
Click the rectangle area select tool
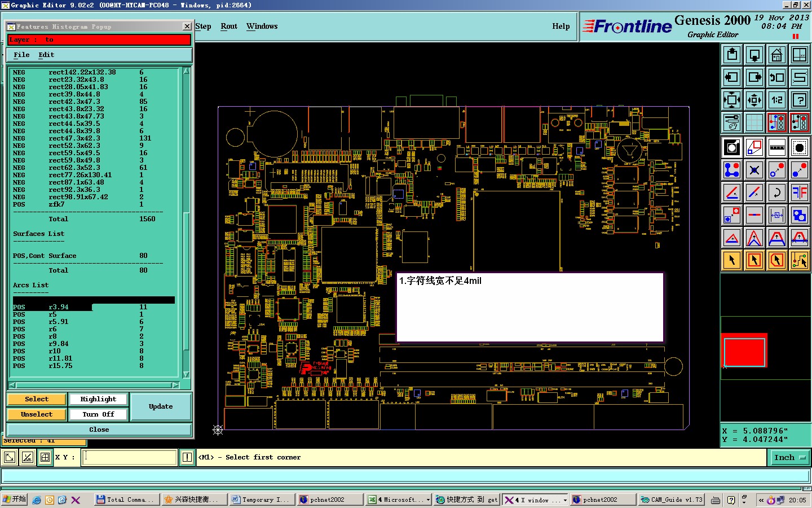coord(754,260)
